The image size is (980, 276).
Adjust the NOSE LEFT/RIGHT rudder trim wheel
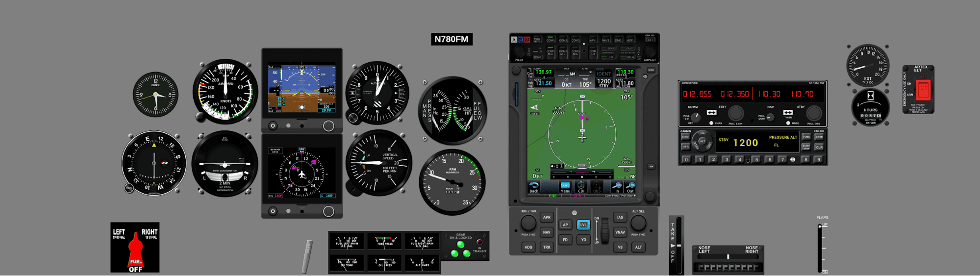click(x=728, y=267)
